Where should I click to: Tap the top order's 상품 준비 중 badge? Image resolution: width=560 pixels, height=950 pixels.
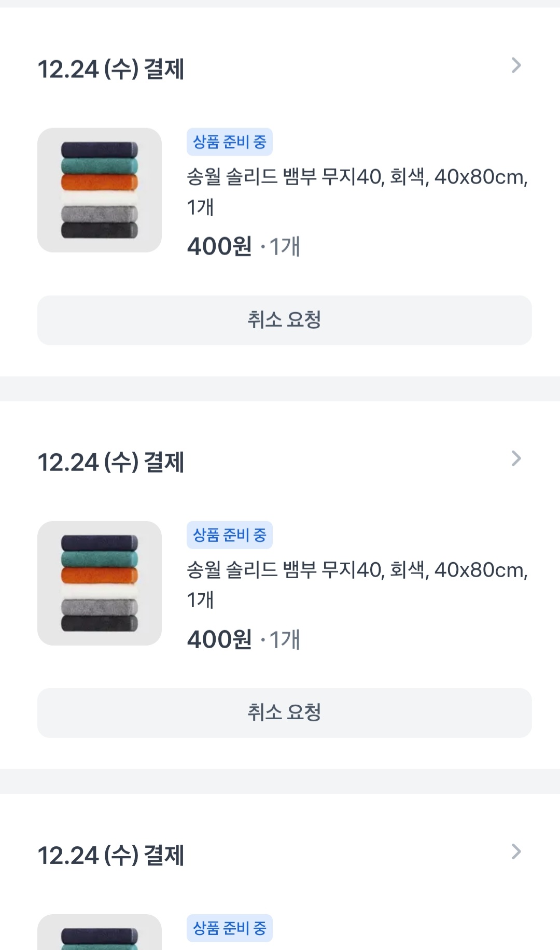(229, 142)
